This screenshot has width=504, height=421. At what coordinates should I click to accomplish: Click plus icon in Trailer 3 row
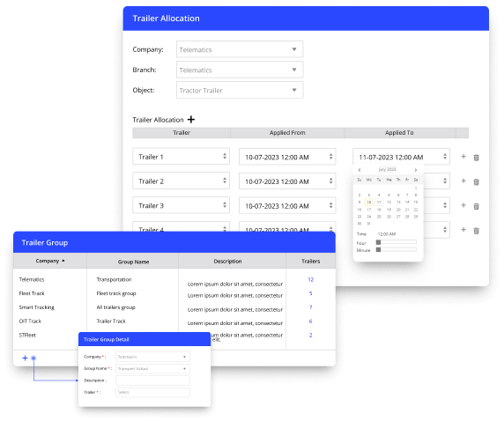(463, 205)
